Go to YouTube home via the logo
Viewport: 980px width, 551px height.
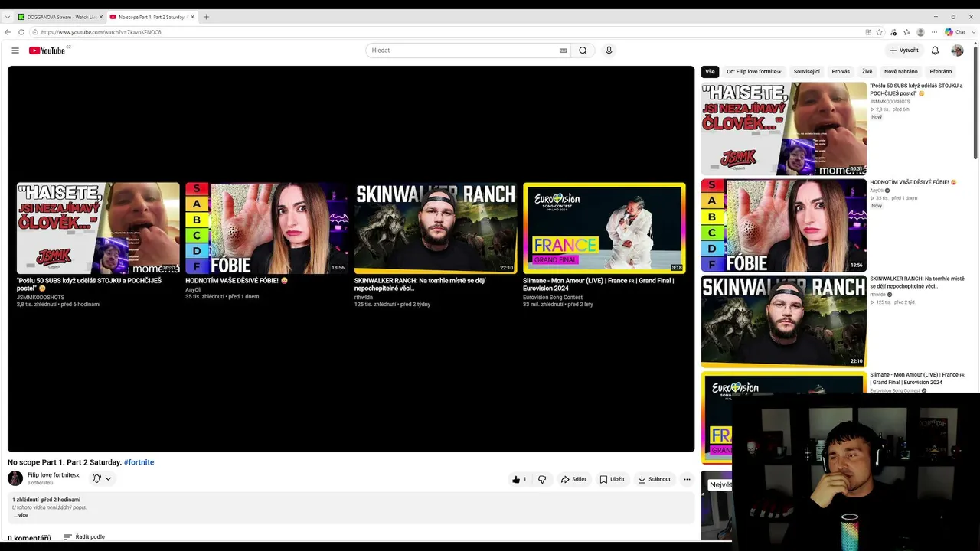click(47, 51)
